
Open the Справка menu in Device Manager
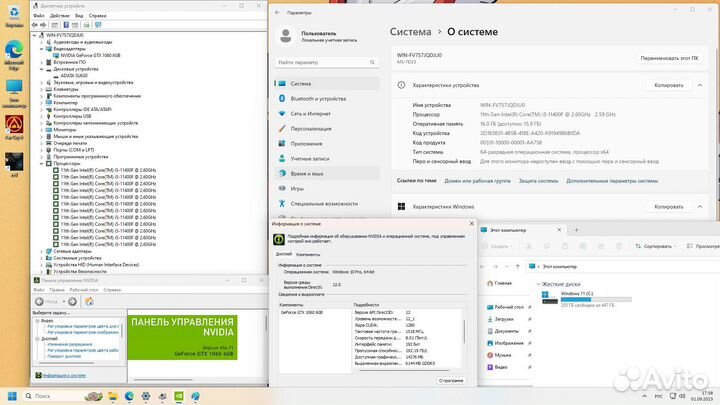97,15
